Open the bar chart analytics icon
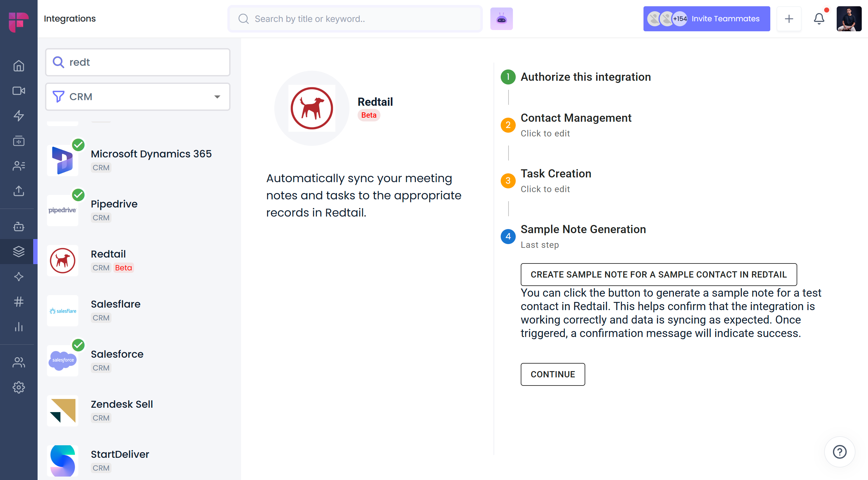This screenshot has height=480, width=868. 18,326
